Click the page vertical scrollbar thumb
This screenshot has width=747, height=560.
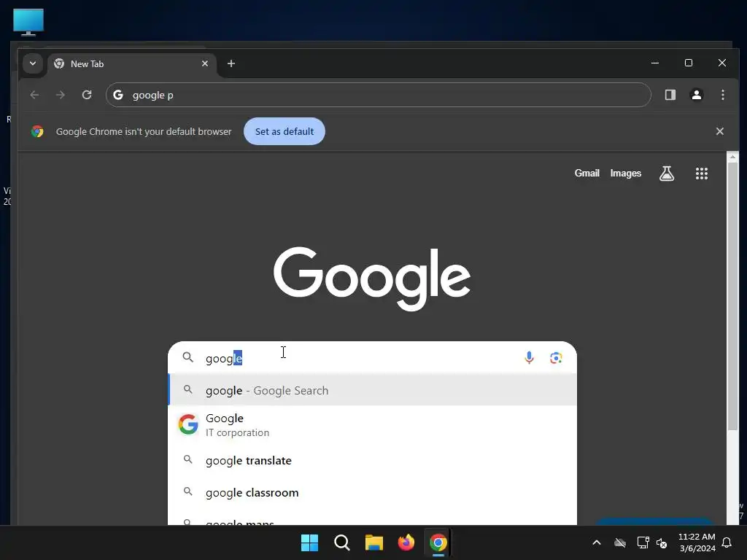click(x=732, y=296)
